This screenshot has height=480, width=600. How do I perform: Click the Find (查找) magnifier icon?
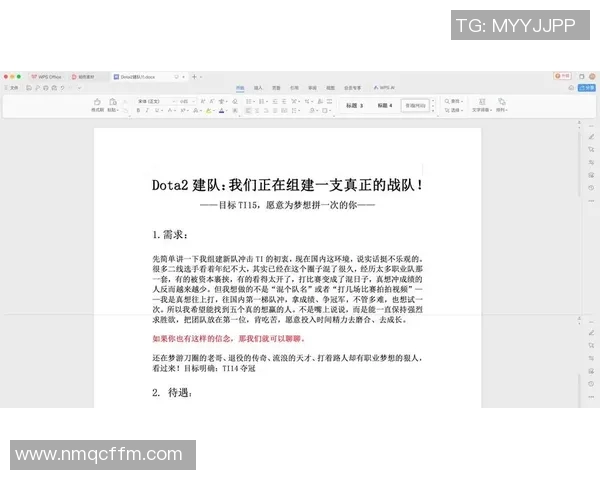tap(447, 101)
